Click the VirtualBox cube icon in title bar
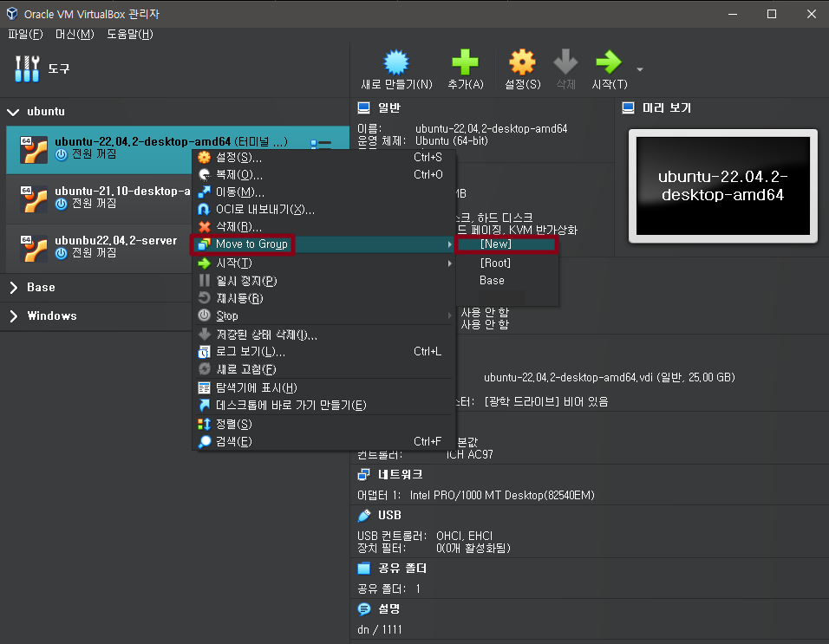 (12, 14)
